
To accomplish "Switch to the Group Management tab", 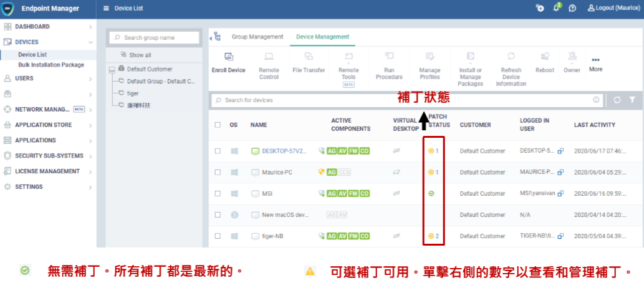I will pos(257,37).
